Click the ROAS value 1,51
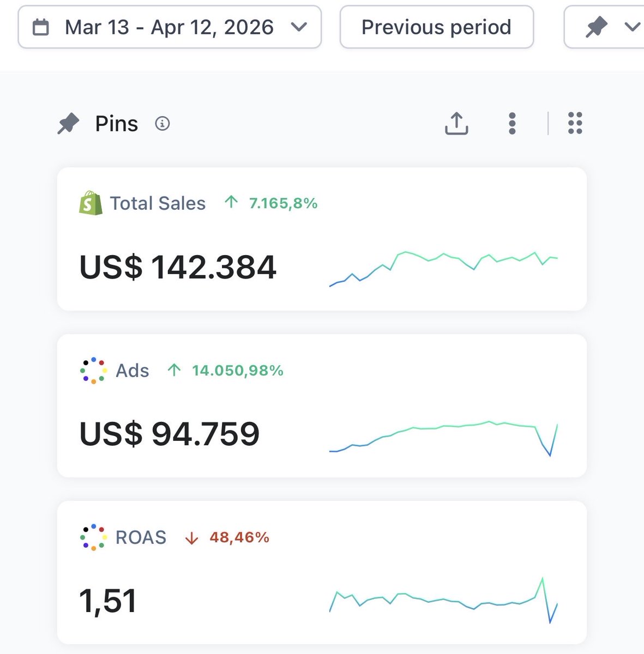Viewport: 644px width, 654px height. pyautogui.click(x=107, y=601)
